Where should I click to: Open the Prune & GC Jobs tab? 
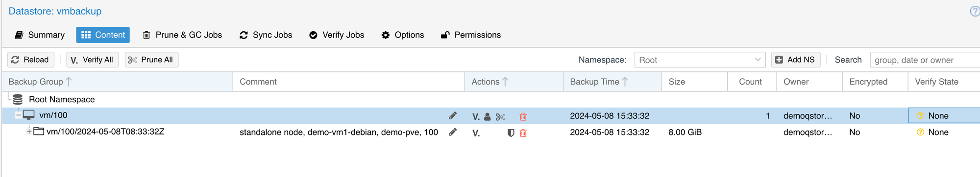[182, 35]
